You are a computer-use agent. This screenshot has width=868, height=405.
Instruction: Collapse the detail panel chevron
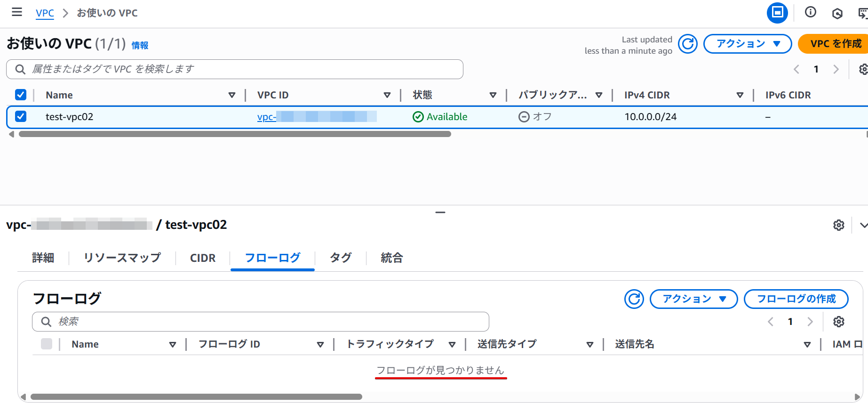pos(863,225)
